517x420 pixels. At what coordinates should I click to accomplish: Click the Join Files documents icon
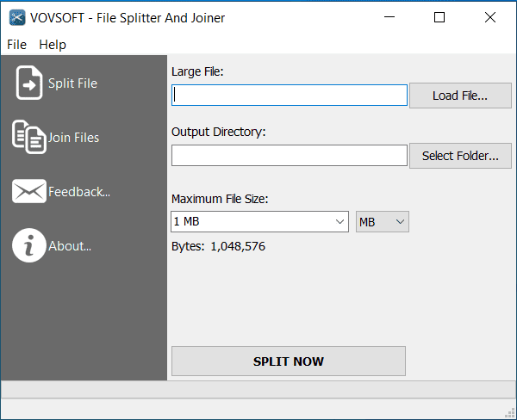29,137
